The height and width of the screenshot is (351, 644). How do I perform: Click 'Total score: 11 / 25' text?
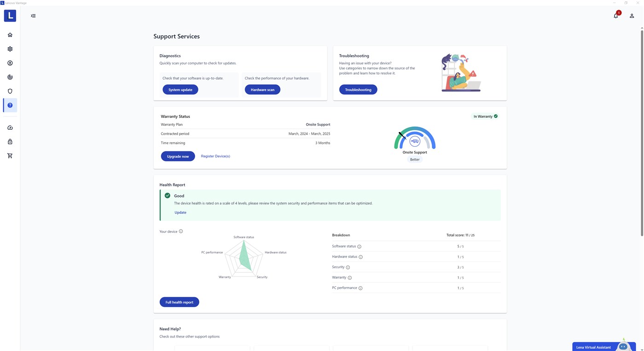(460, 235)
